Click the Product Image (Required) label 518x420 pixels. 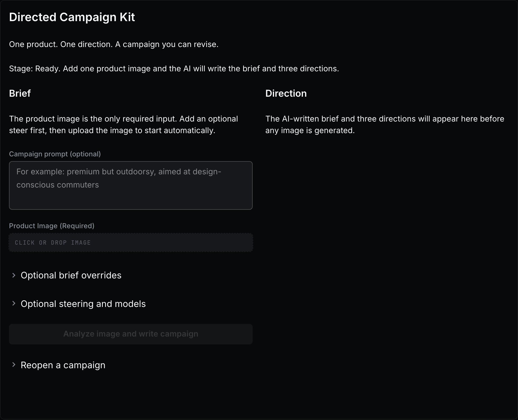pos(52,226)
